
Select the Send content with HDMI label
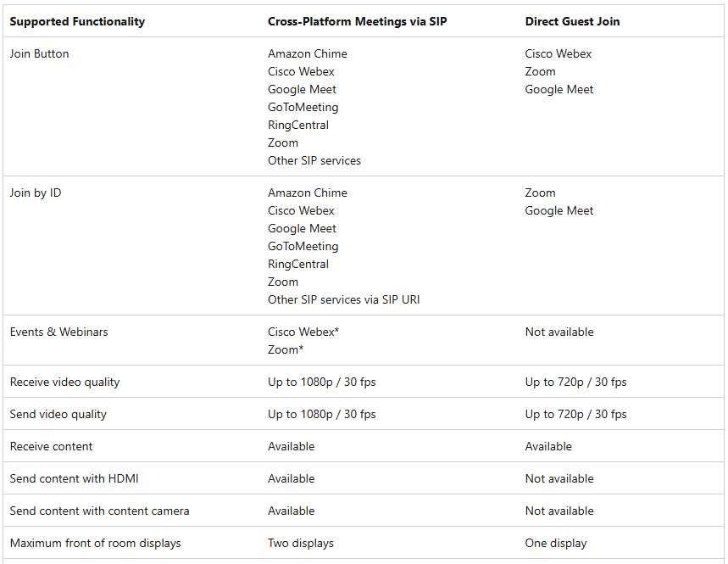click(x=75, y=478)
